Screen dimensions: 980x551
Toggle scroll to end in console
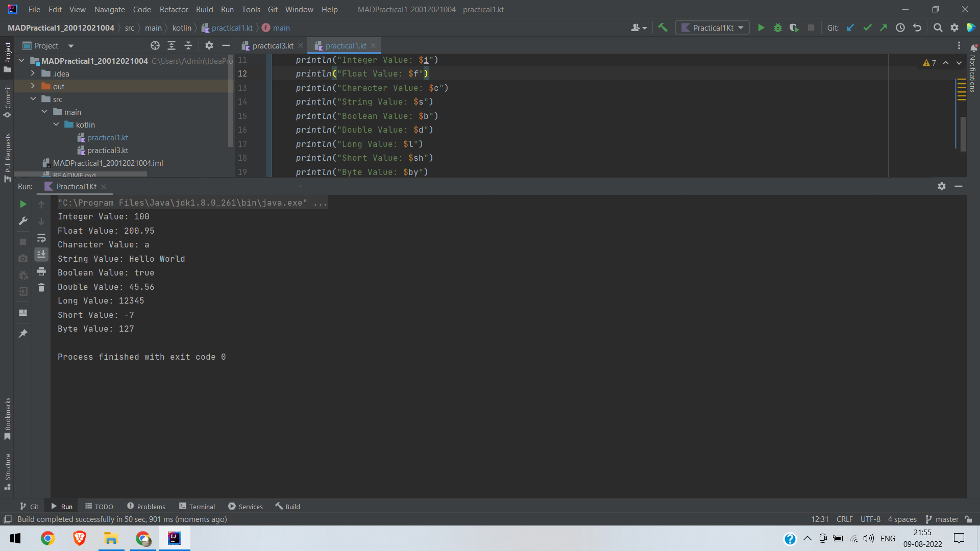point(41,254)
